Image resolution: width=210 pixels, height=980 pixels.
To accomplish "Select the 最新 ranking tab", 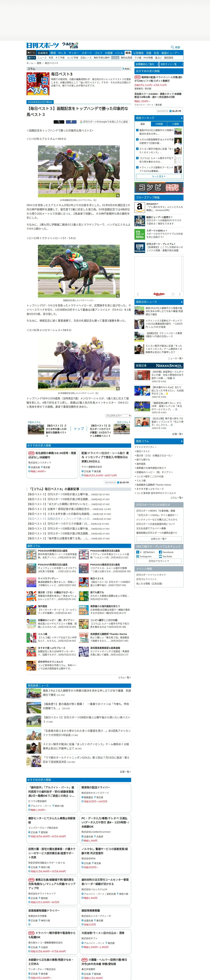I will pyautogui.click(x=143, y=124).
